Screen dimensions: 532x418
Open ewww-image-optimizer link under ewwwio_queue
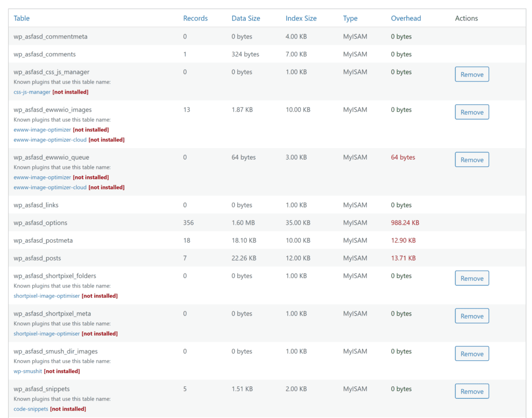(42, 177)
